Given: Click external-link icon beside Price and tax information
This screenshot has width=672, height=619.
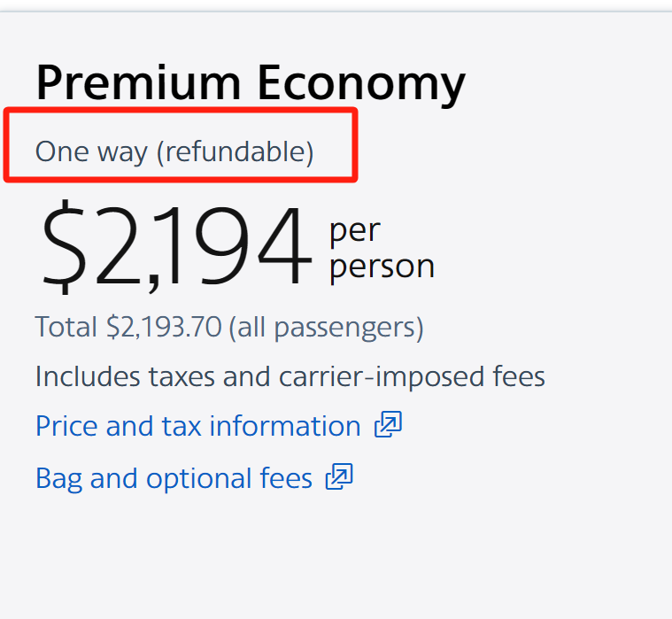Looking at the screenshot, I should coord(388,426).
